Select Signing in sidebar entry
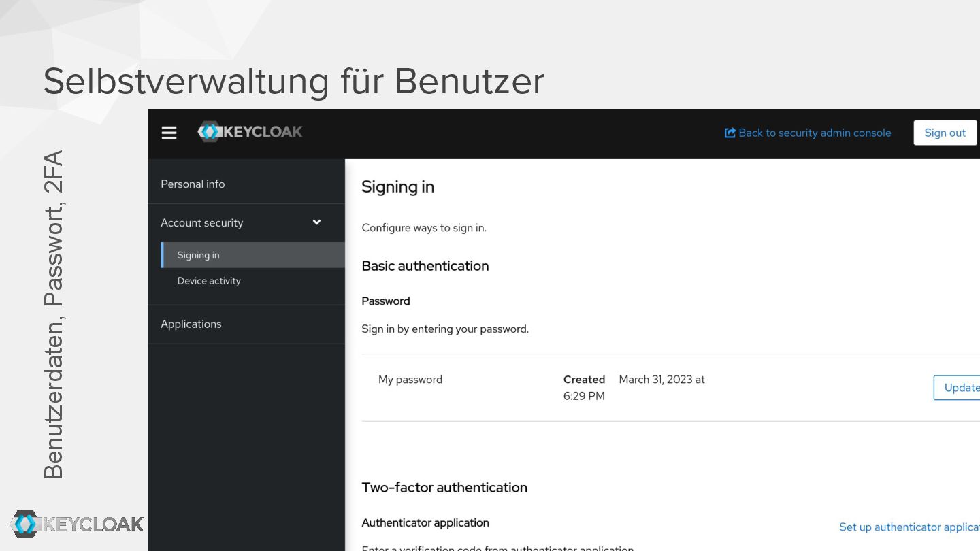The image size is (980, 551). pos(198,255)
